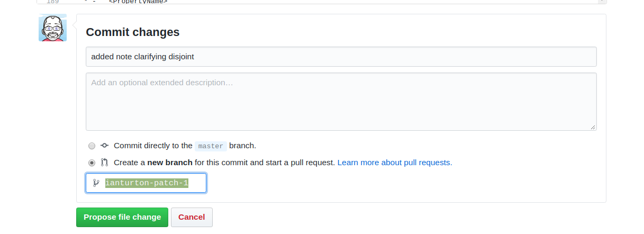644x234 pixels.
Task: Click the commit summary field with 'added note clarifying disjoint'
Action: 341,57
